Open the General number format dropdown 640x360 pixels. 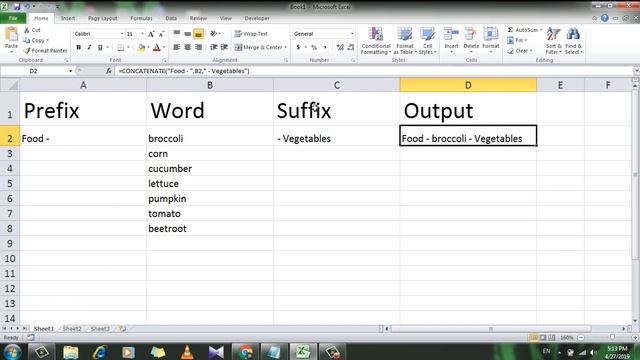pos(352,34)
